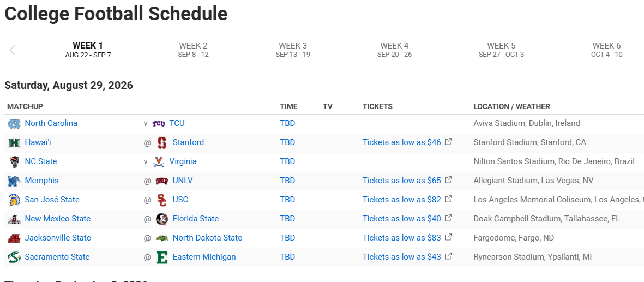Image resolution: width=644 pixels, height=282 pixels.
Task: Open the San José State team page
Action: coord(52,200)
